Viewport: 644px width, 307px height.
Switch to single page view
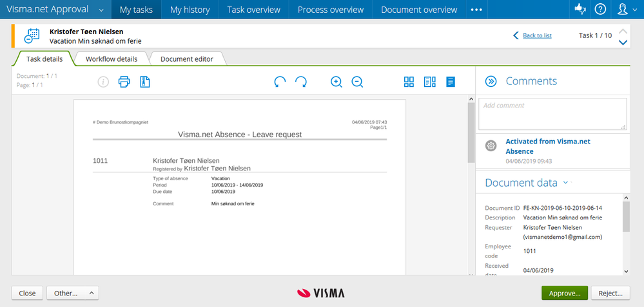(451, 82)
